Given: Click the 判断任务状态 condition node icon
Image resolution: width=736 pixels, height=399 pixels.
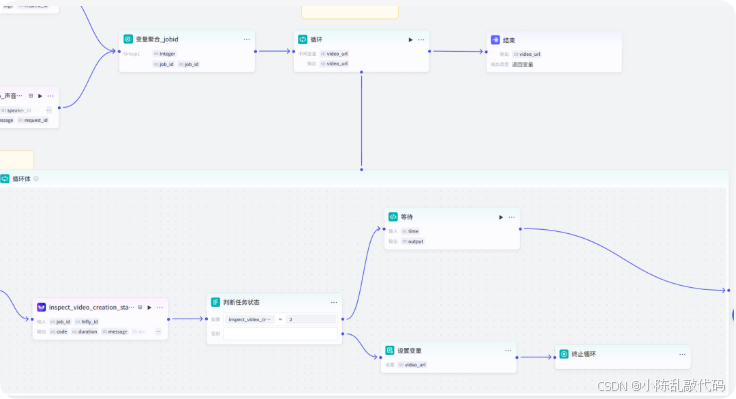Looking at the screenshot, I should (x=215, y=302).
